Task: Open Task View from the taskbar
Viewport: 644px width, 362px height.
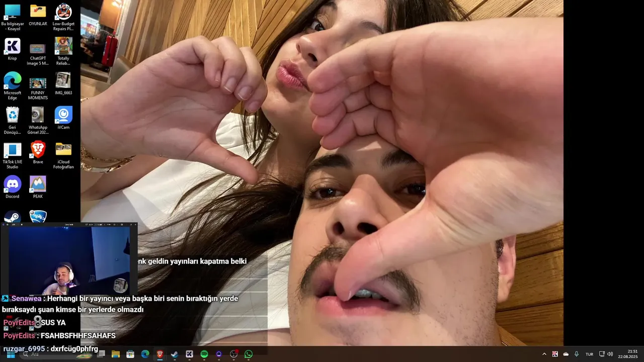Action: click(x=101, y=354)
